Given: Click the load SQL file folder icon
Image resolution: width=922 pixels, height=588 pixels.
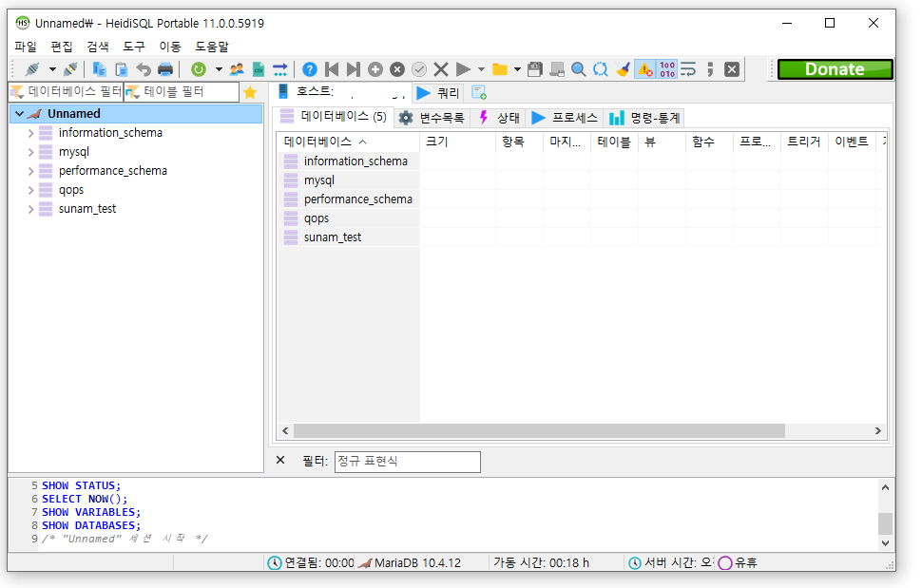Looking at the screenshot, I should (500, 69).
